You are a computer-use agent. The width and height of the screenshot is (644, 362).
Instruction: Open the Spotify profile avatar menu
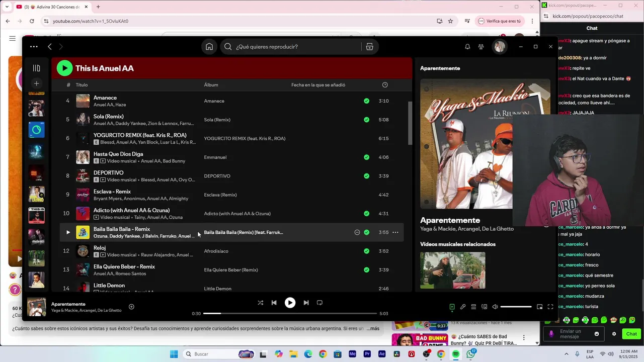(500, 47)
